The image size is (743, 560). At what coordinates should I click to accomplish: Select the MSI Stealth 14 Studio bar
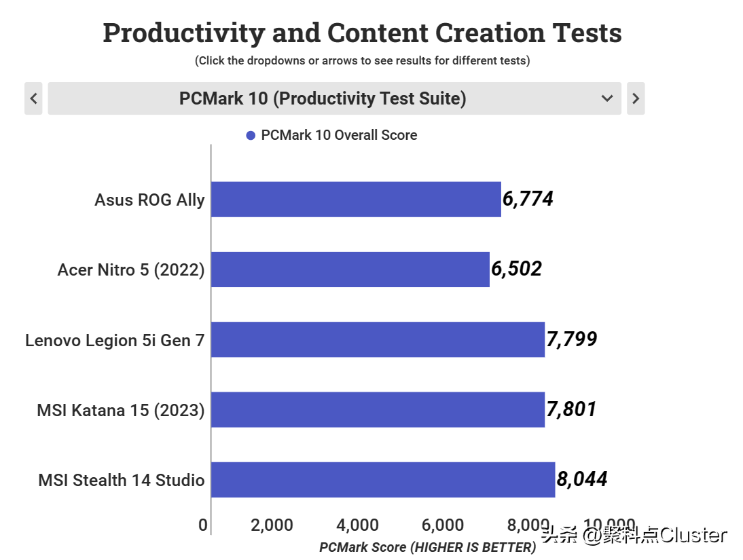[383, 479]
